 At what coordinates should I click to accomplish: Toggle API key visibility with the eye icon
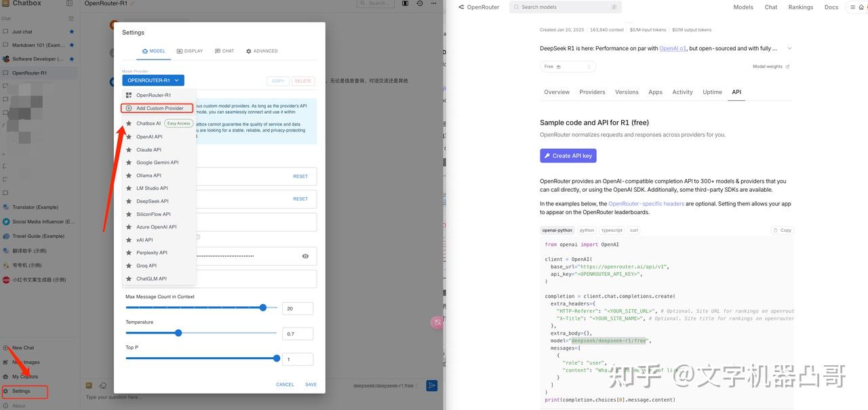click(304, 255)
